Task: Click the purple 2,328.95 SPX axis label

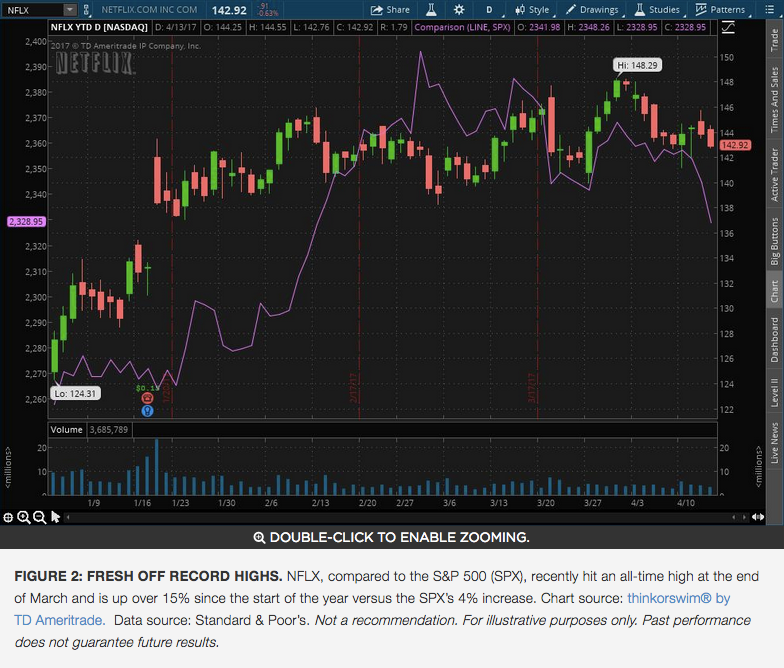Action: 26,222
